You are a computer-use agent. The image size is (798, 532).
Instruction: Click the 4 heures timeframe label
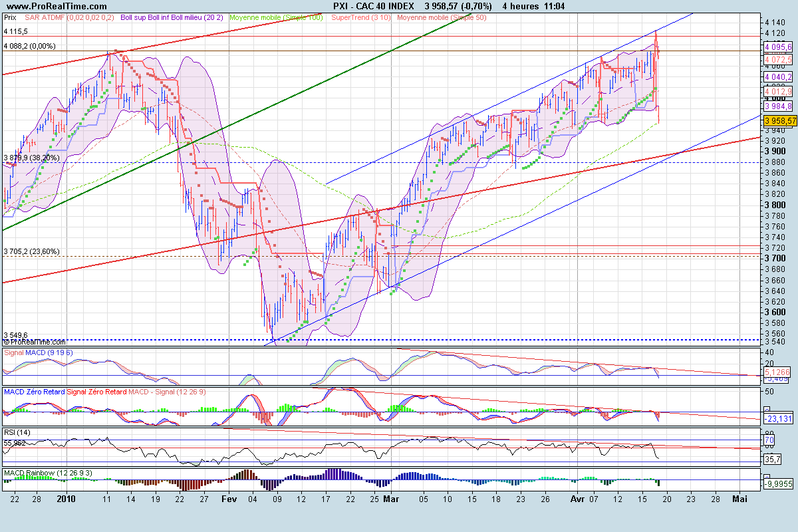(x=521, y=6)
